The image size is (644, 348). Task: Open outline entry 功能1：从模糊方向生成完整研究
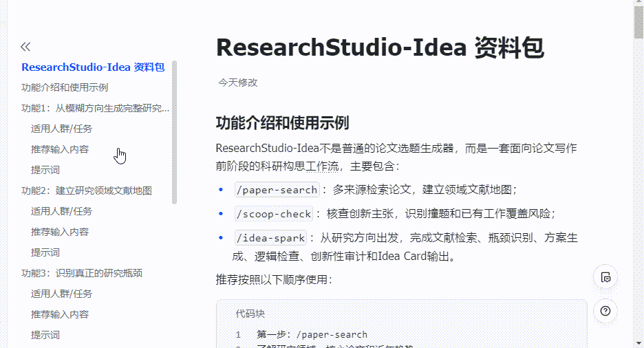95,109
